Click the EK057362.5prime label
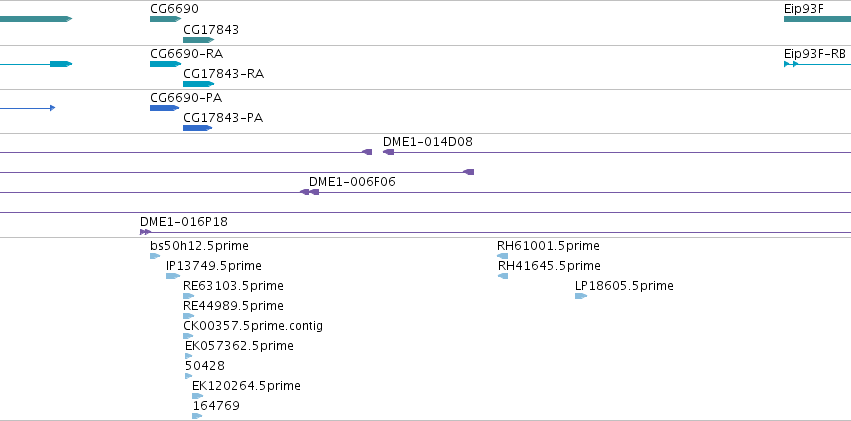Image resolution: width=851 pixels, height=421 pixels. click(x=239, y=346)
